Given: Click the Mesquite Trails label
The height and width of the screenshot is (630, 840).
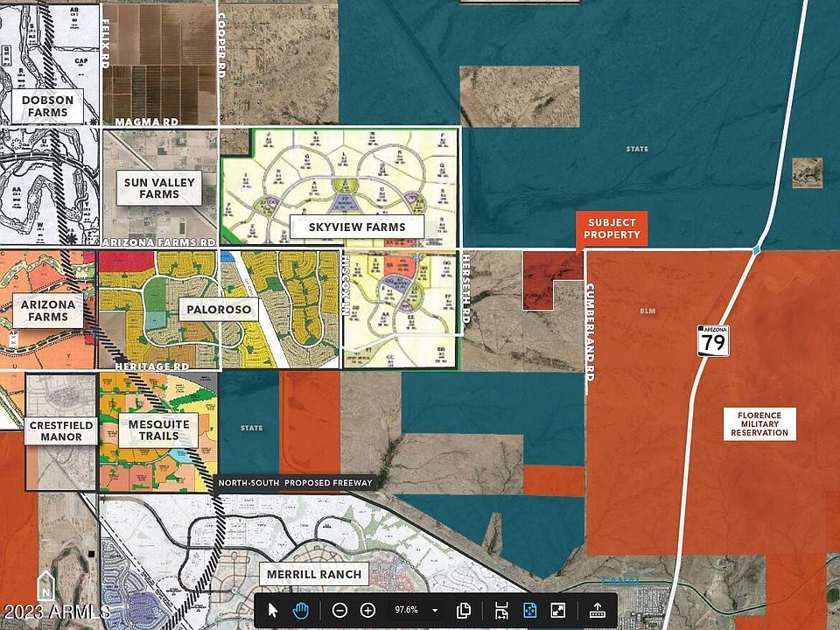Looking at the screenshot, I should click(x=158, y=430).
